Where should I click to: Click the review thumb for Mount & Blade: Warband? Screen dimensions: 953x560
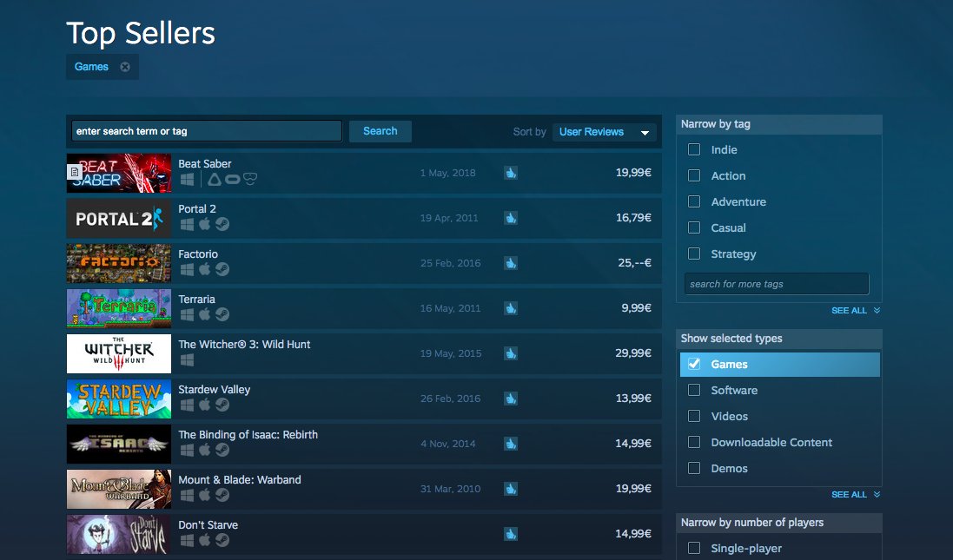point(511,488)
